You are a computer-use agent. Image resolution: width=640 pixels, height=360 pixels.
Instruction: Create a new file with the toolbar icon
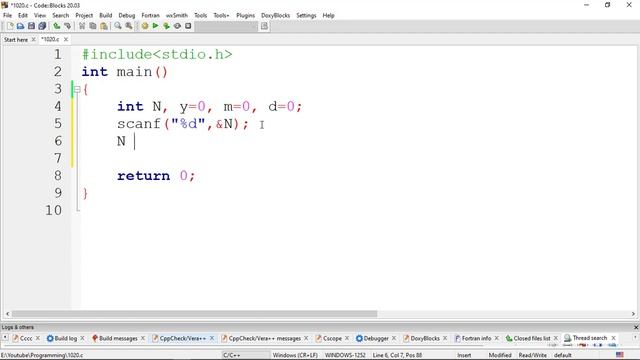point(10,26)
